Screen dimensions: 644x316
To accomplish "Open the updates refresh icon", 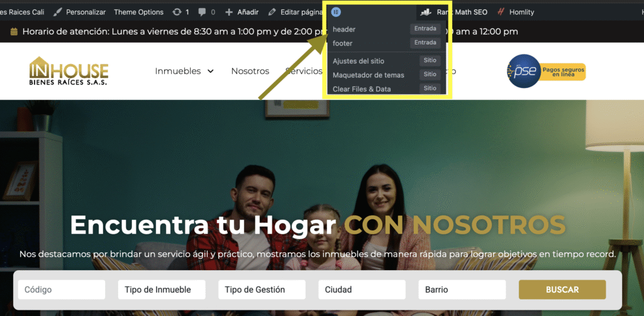I will [x=177, y=12].
